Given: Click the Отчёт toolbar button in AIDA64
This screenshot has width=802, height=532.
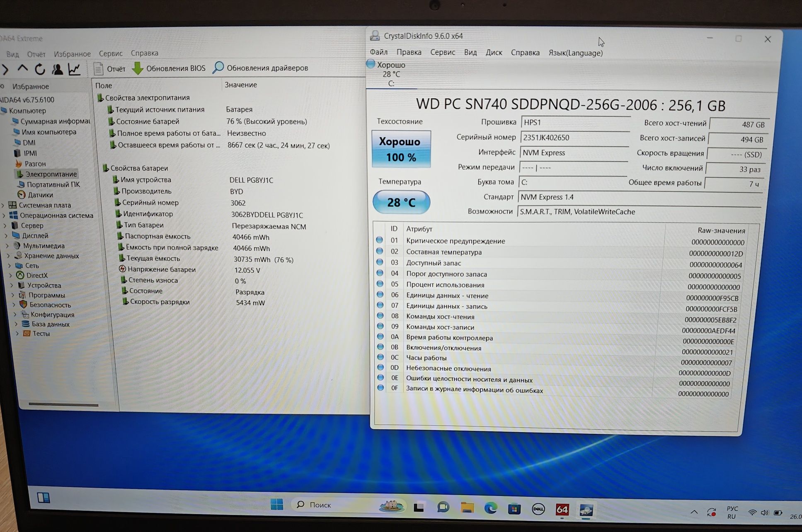Looking at the screenshot, I should (x=109, y=69).
